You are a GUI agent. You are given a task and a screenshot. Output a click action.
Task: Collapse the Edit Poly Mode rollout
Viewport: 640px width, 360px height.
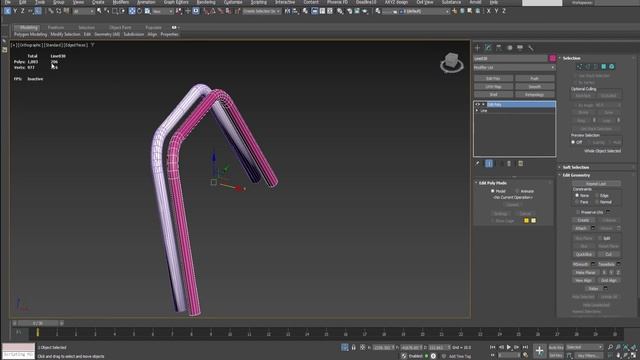[492, 183]
